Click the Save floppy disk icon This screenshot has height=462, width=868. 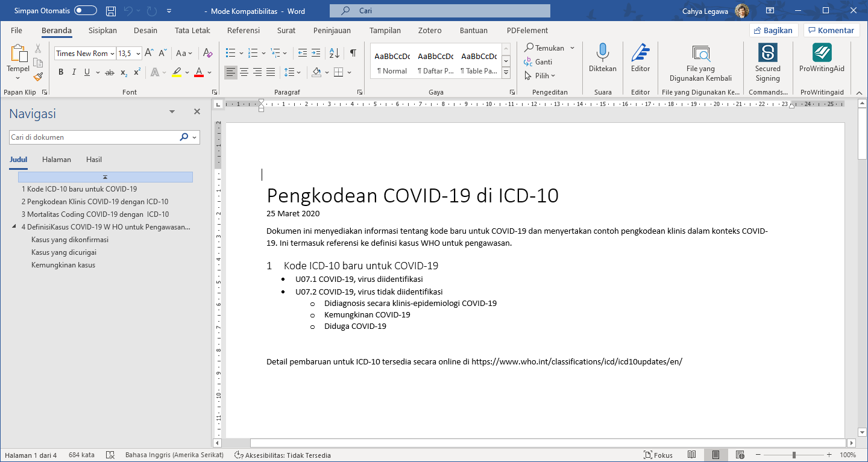(x=111, y=11)
